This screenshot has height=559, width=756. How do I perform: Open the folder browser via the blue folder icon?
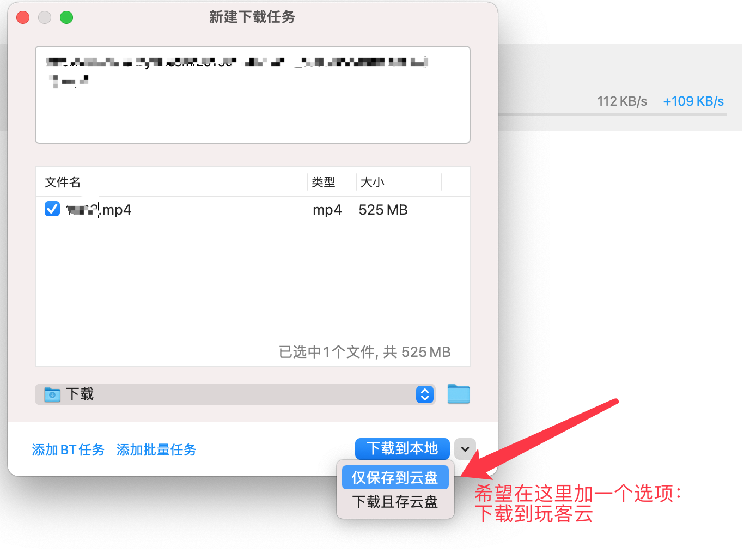click(458, 394)
